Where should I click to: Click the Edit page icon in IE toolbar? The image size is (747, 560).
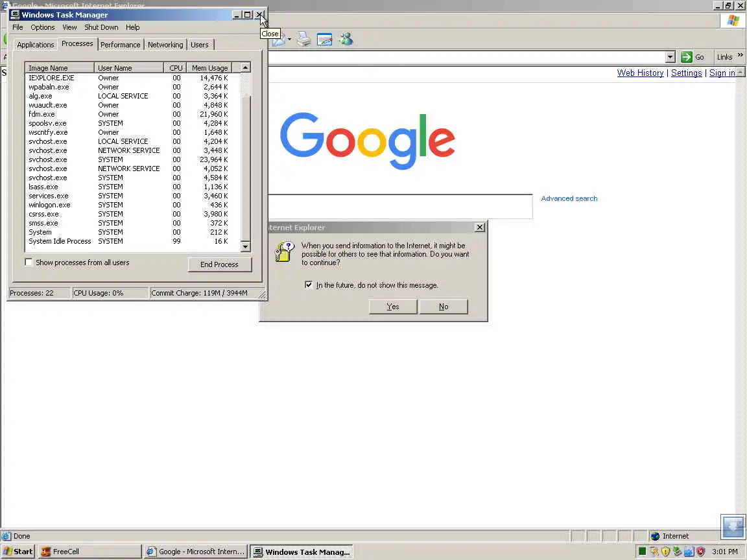324,39
